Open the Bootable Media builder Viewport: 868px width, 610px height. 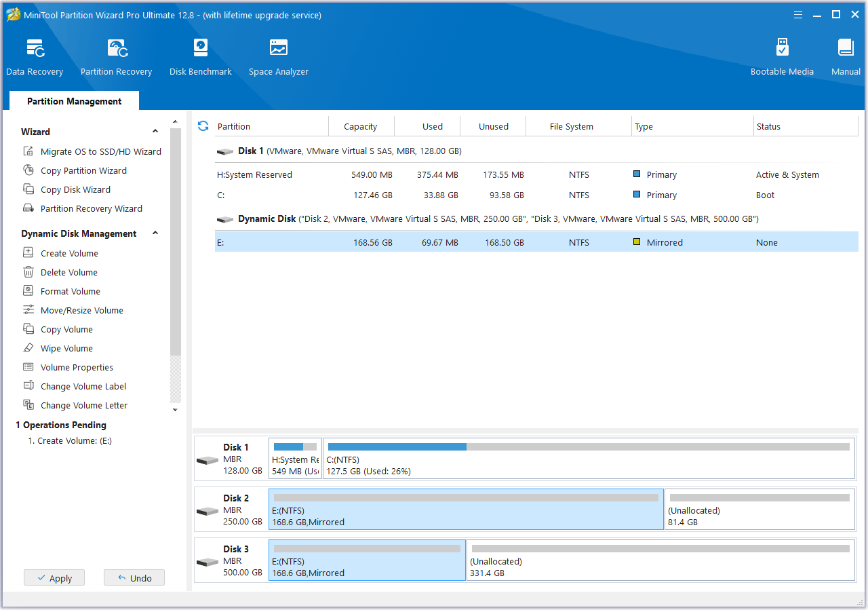pos(782,57)
